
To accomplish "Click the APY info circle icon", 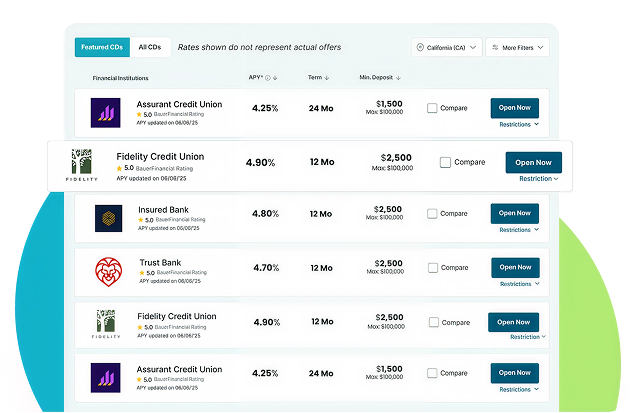I will coord(268,78).
